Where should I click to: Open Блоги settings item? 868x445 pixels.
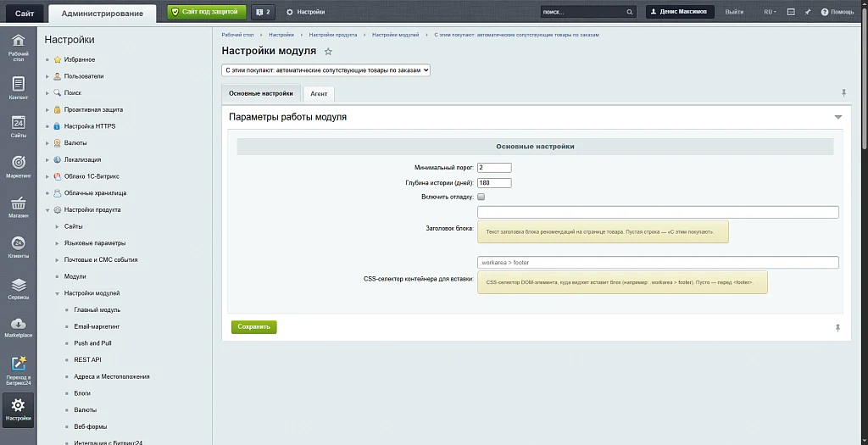(x=82, y=393)
